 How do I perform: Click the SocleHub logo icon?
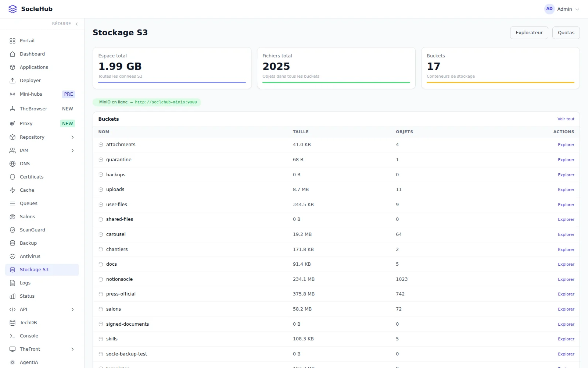coord(12,9)
